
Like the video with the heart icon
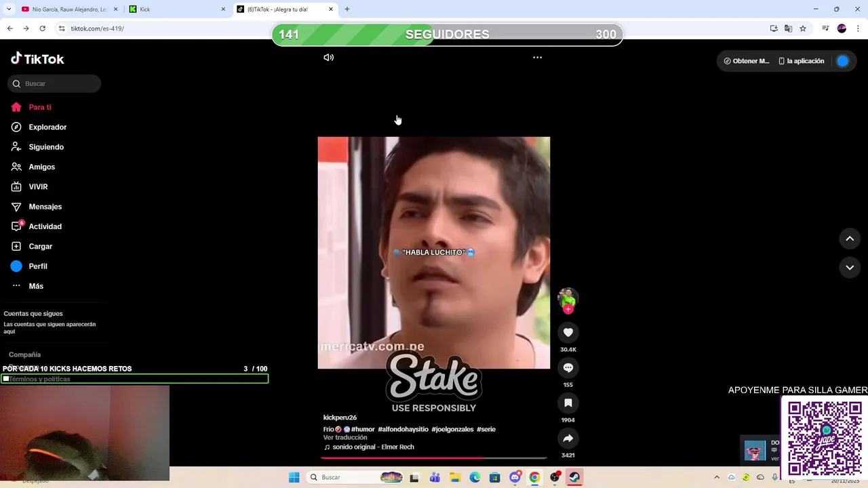point(568,332)
